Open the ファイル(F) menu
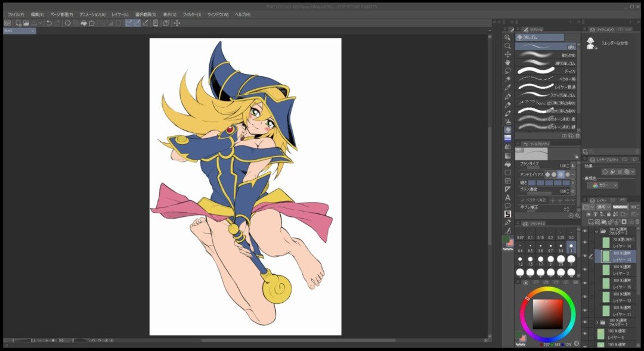This screenshot has width=644, height=351. point(16,14)
